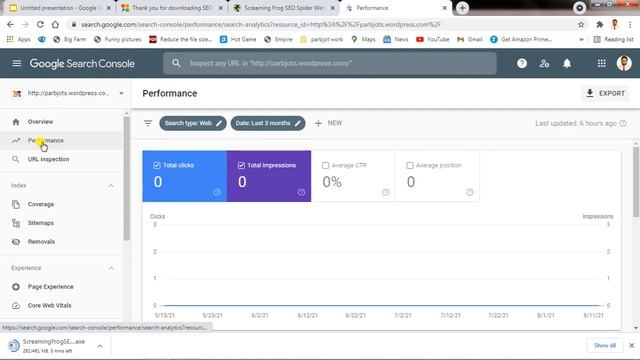Bookmark this page with star
Image resolution: width=640 pixels, height=360 pixels.
(581, 24)
